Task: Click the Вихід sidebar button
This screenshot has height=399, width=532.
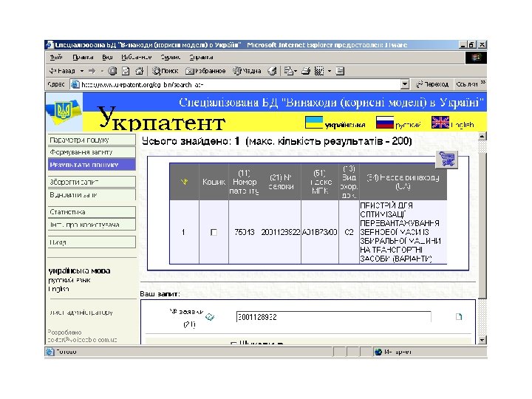Action: 92,242
